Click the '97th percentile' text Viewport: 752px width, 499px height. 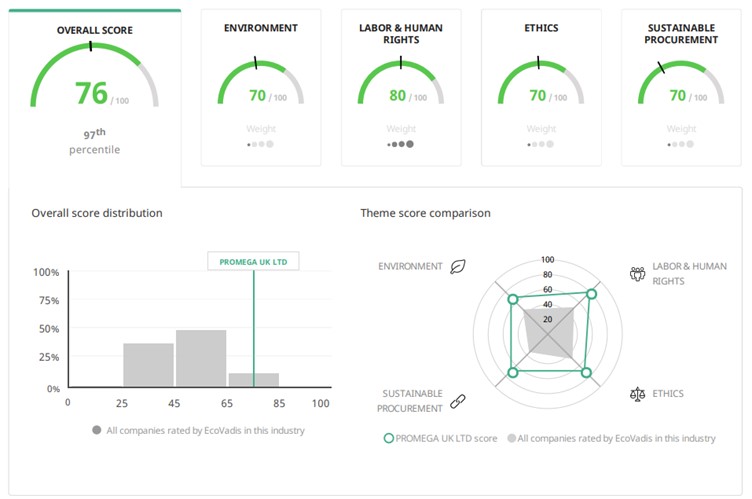tap(94, 141)
